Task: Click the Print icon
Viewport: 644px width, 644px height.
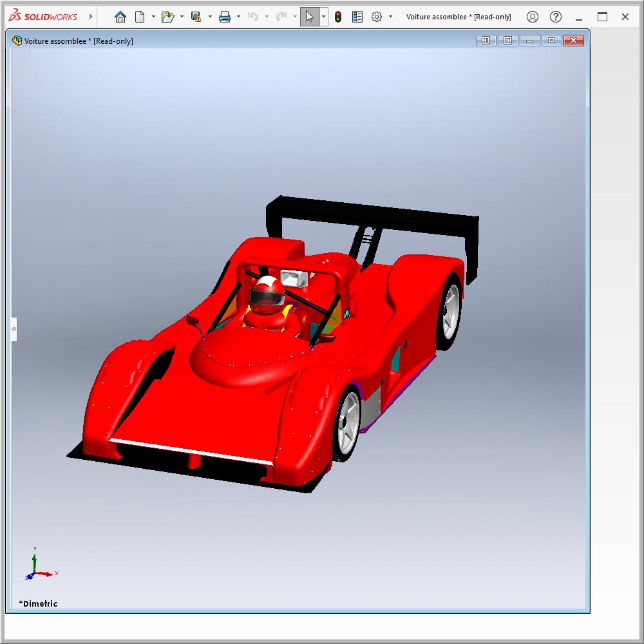Action: (225, 17)
